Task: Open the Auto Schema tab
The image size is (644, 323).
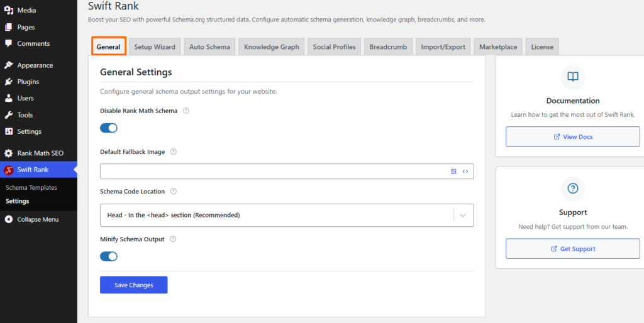Action: coord(209,47)
